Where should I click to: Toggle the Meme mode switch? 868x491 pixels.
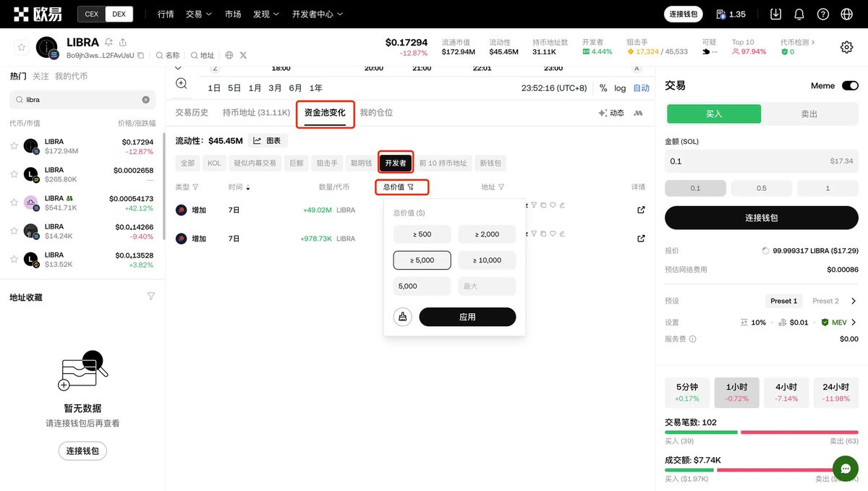pyautogui.click(x=850, y=85)
